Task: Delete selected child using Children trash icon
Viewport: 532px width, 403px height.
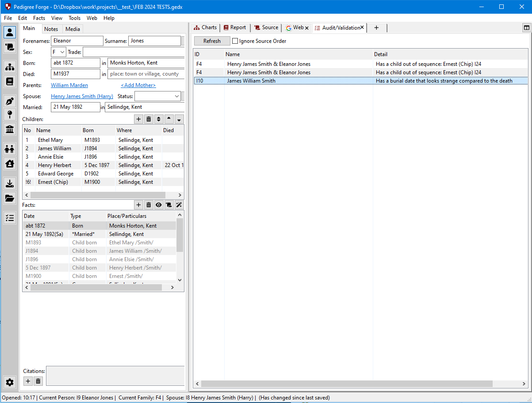Action: 149,119
